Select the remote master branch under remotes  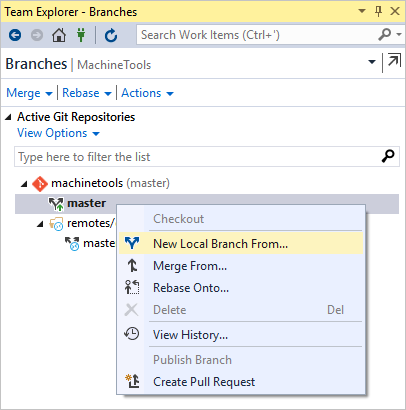[99, 243]
